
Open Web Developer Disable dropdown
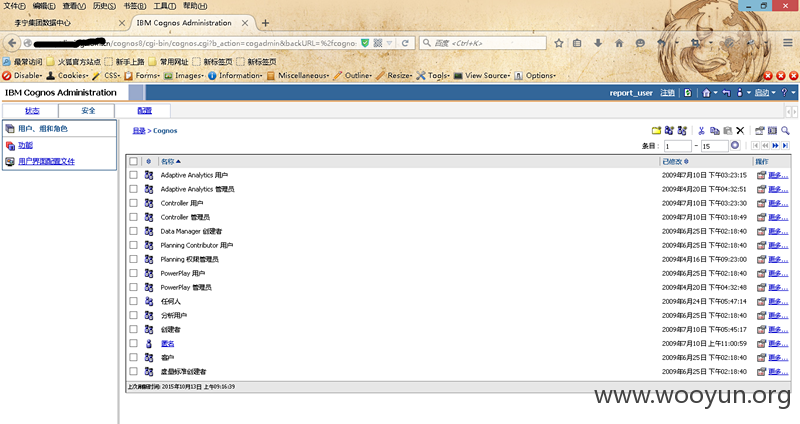(x=22, y=76)
